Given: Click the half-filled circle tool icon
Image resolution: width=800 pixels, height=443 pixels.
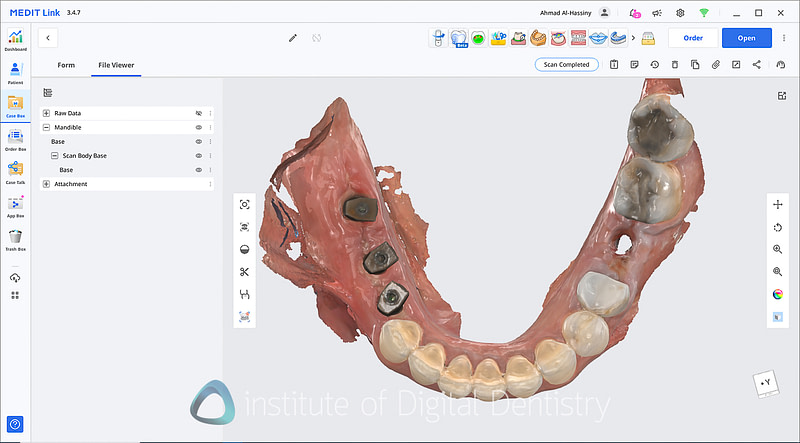Looking at the screenshot, I should [244, 249].
